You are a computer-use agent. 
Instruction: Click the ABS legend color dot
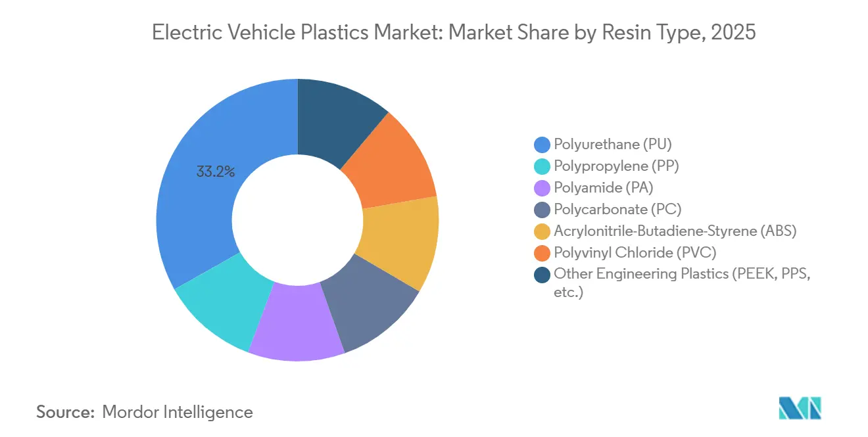click(542, 231)
